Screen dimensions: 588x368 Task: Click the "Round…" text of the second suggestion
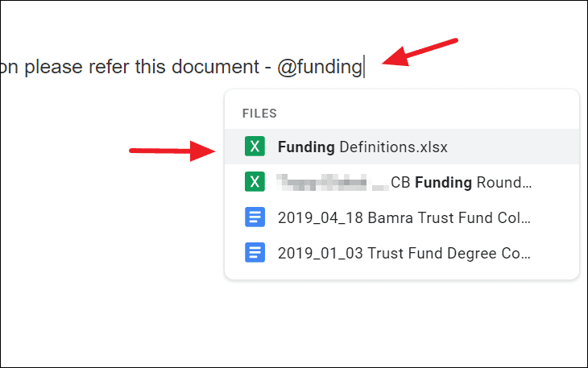coord(503,183)
